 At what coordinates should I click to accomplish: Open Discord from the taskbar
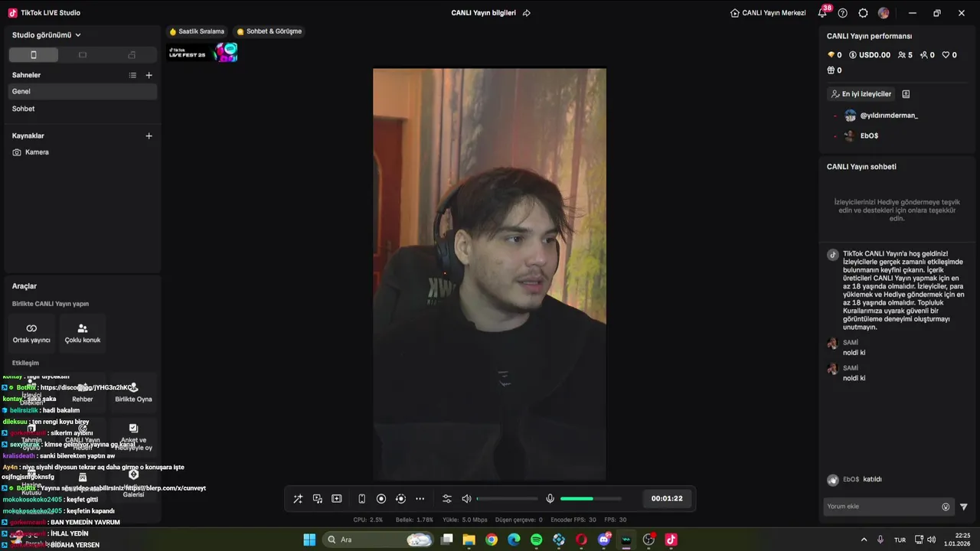click(603, 540)
